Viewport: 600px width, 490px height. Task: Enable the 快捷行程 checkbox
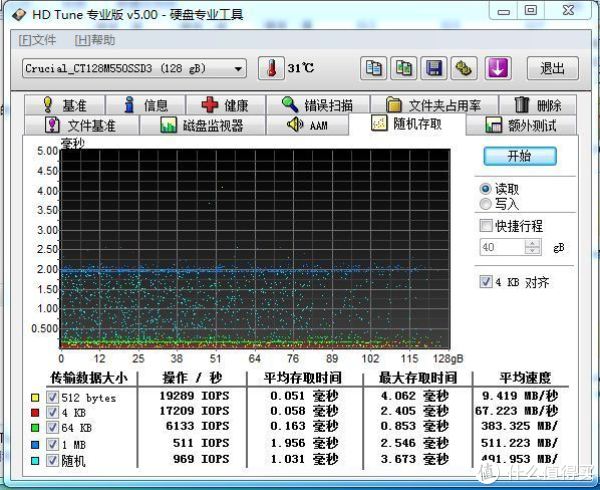(x=486, y=226)
